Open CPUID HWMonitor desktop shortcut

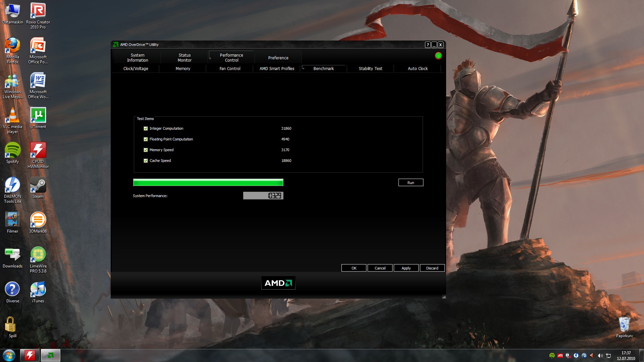38,155
